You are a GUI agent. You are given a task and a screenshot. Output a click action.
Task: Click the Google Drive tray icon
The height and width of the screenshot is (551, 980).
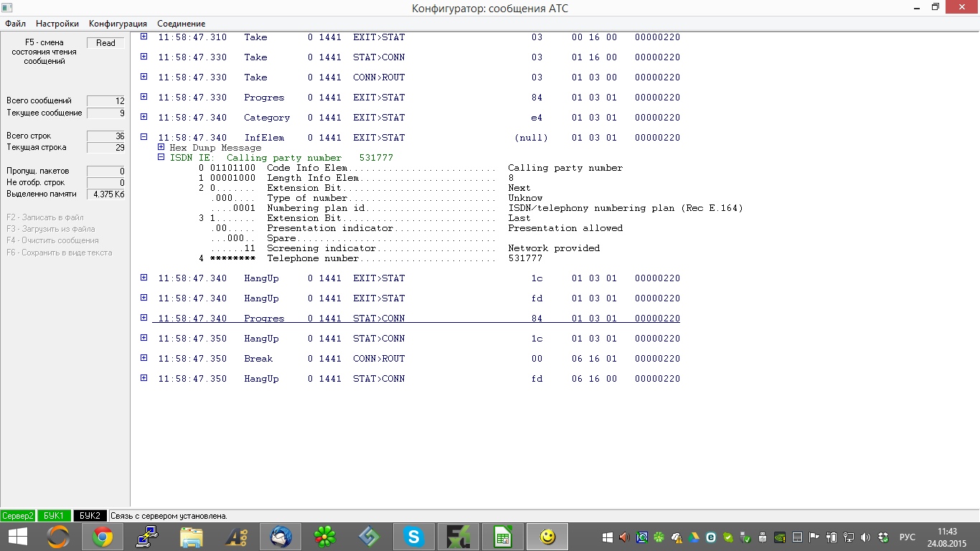coord(694,537)
